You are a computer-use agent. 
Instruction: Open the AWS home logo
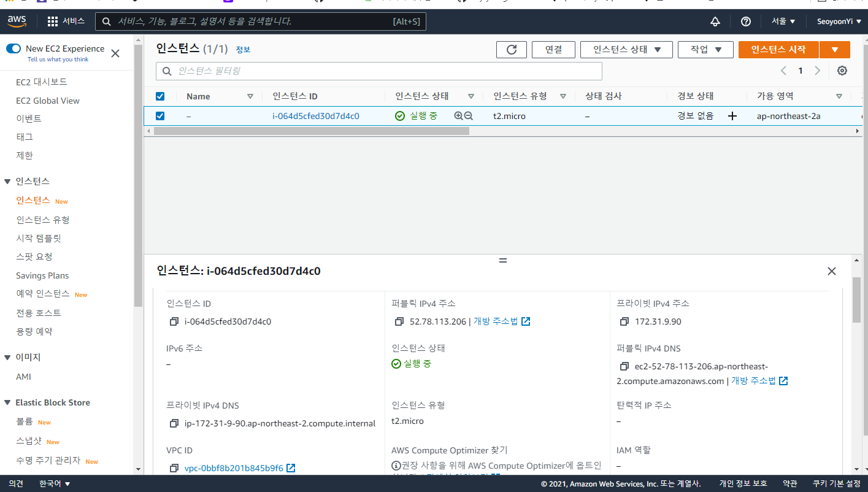point(17,21)
